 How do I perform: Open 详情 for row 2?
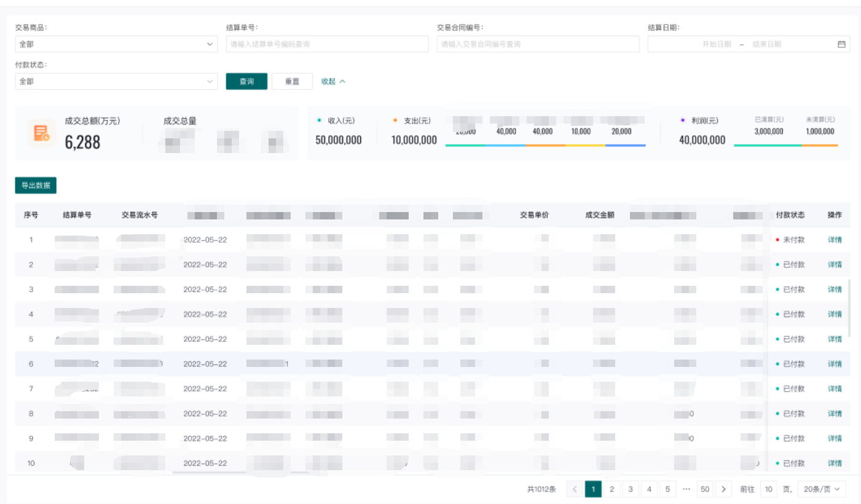[x=835, y=264]
